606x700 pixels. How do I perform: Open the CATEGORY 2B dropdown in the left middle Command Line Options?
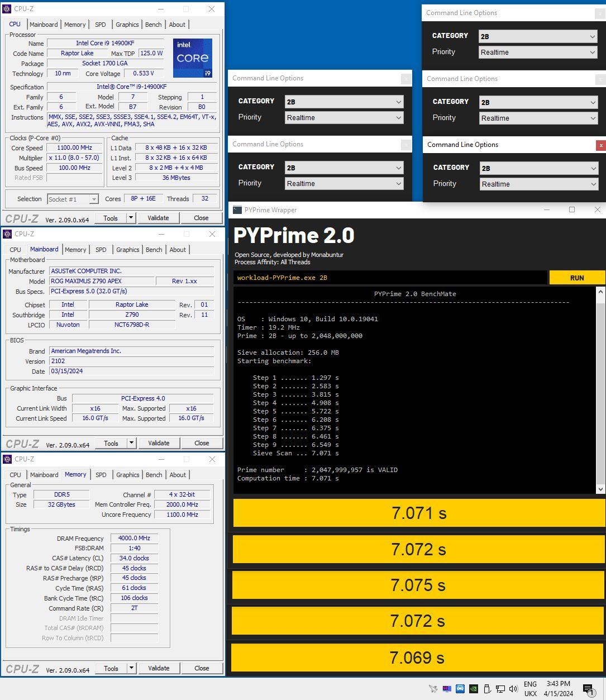[x=344, y=102]
